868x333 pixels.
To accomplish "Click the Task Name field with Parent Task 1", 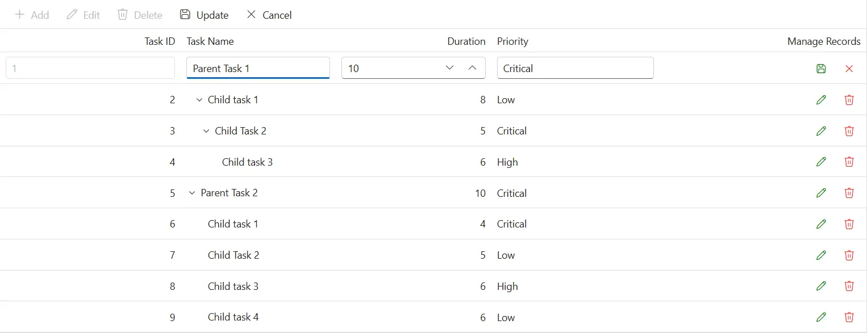I will pos(258,68).
